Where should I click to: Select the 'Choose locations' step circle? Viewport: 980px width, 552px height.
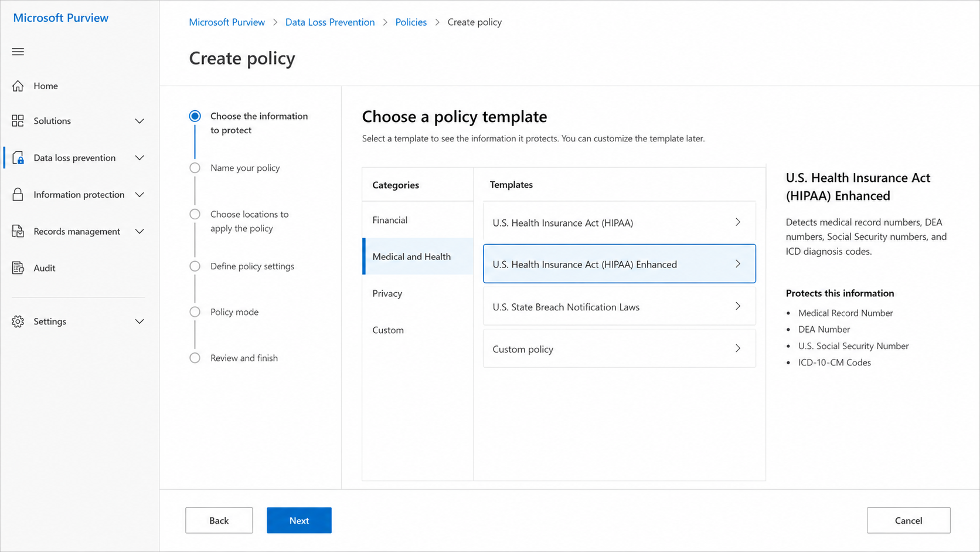click(195, 214)
